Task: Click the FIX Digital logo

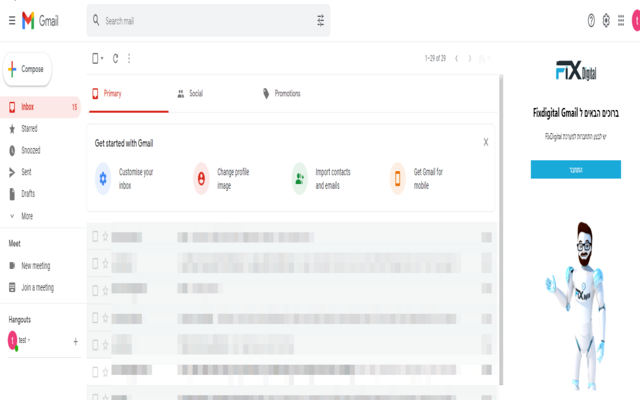Action: [x=576, y=71]
